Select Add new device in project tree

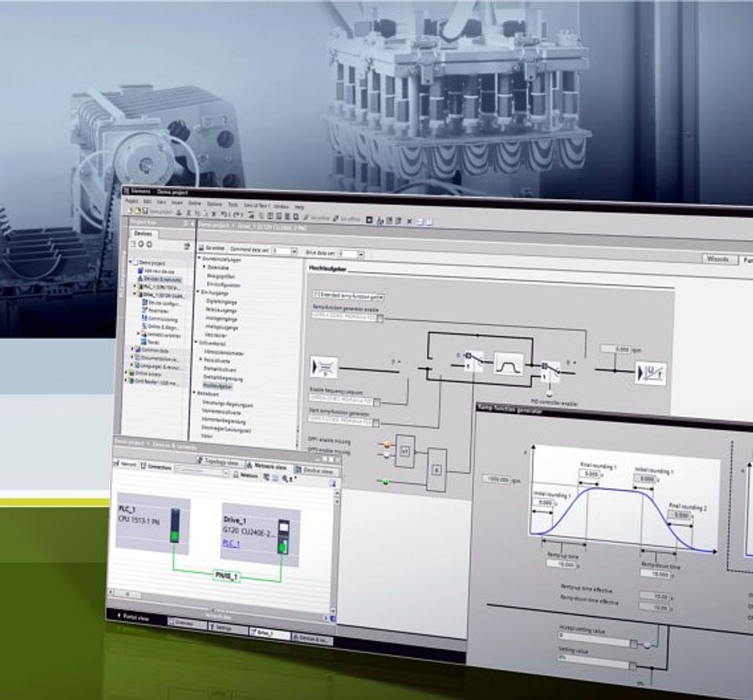158,271
